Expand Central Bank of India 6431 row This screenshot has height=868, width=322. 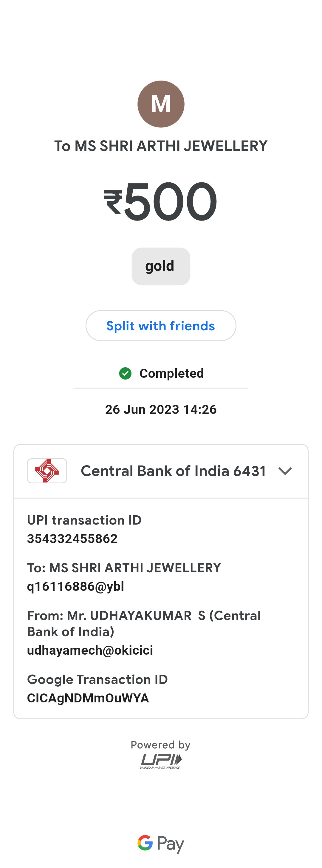pos(161,471)
